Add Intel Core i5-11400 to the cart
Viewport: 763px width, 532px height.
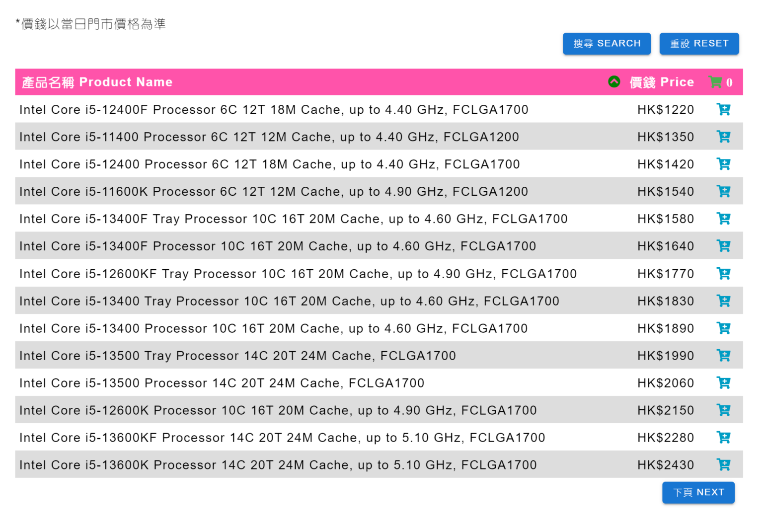click(x=724, y=137)
